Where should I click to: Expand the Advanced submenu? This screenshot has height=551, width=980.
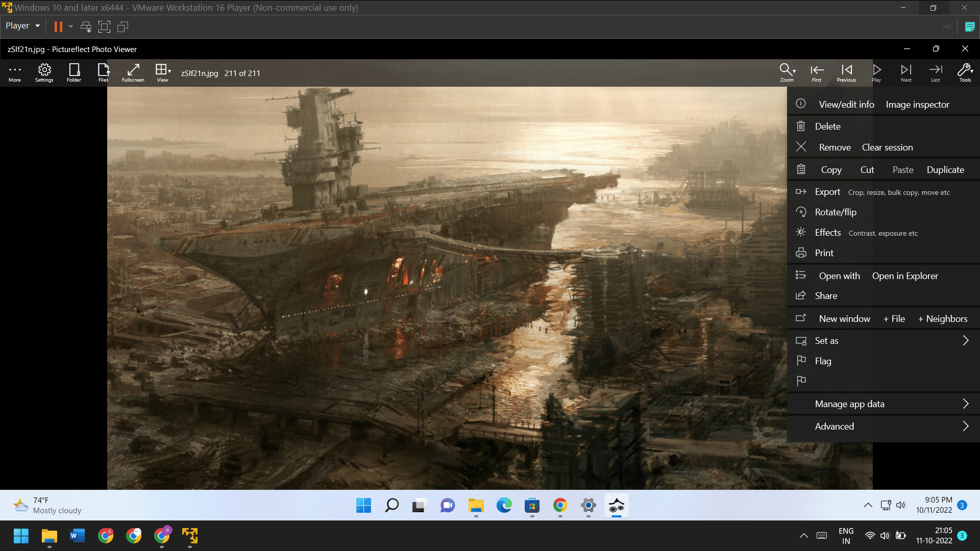(x=966, y=426)
